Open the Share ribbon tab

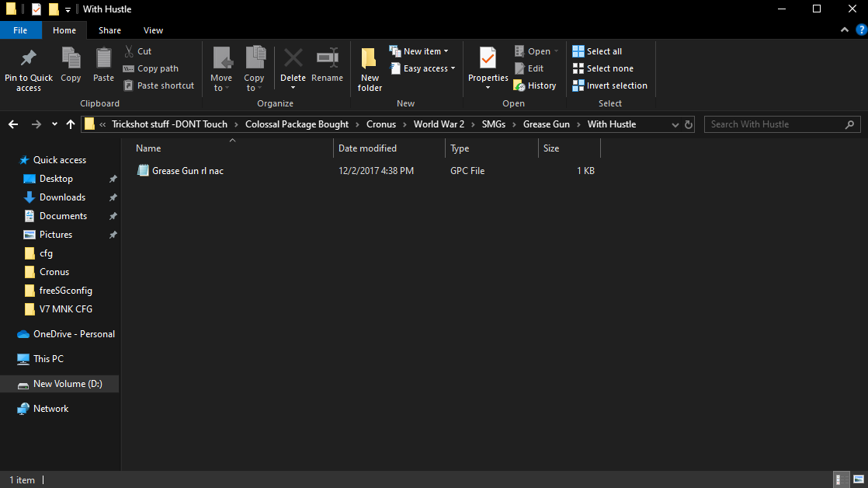(109, 30)
